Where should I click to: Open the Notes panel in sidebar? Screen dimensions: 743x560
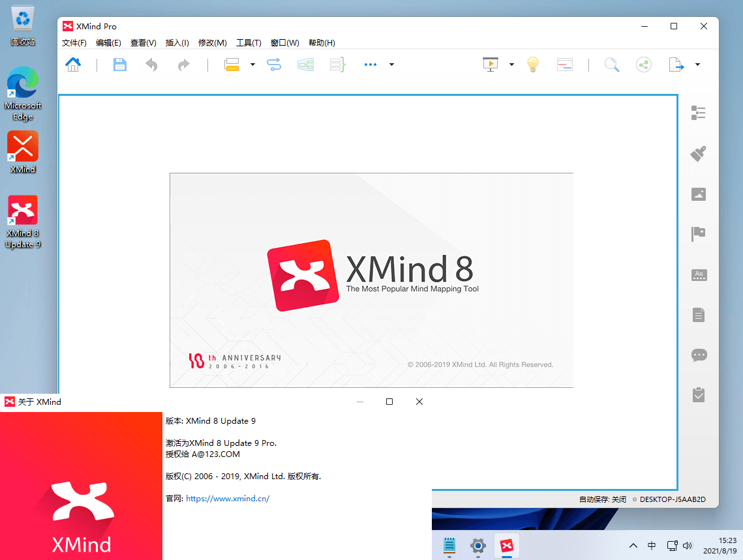[x=699, y=315]
